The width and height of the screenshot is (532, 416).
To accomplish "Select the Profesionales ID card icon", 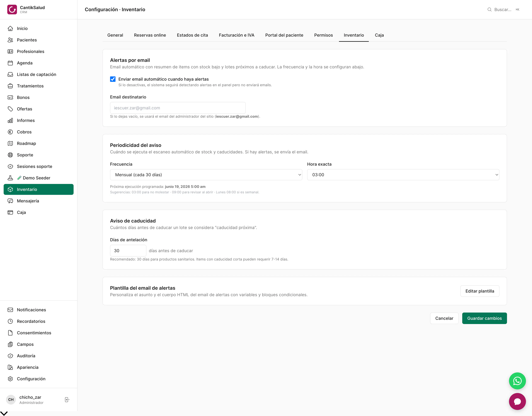I will [10, 51].
